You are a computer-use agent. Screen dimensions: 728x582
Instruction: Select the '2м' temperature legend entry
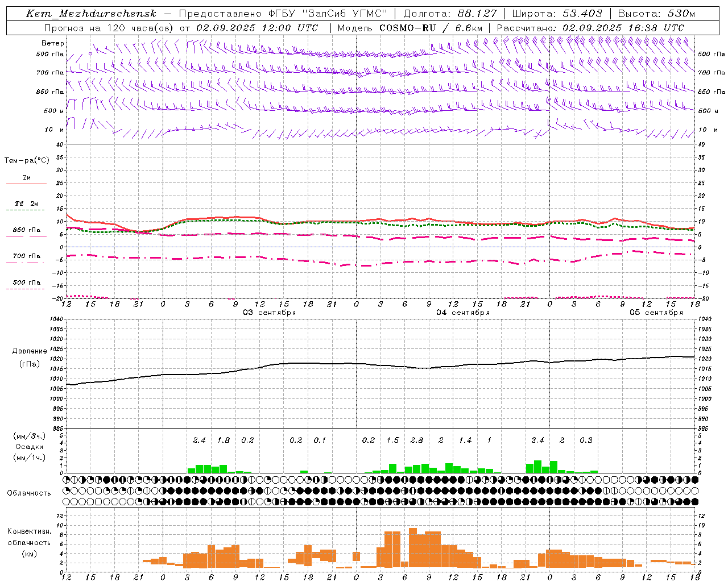tap(27, 178)
